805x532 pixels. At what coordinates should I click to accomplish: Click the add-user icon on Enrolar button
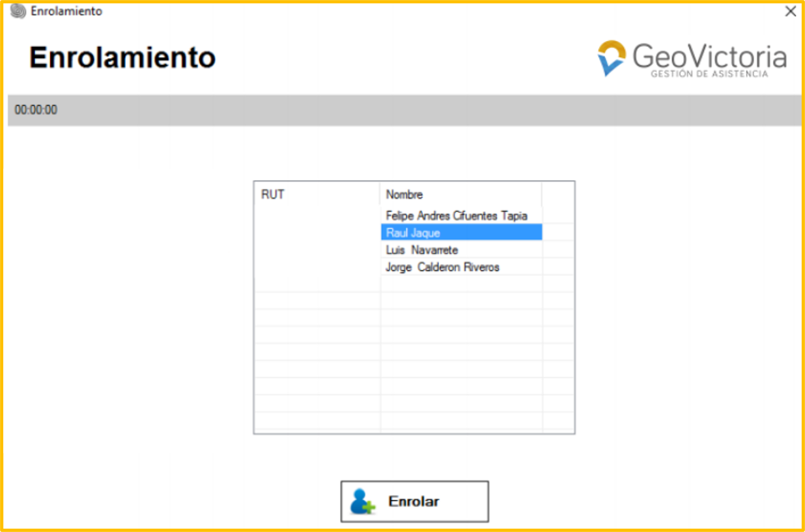click(362, 501)
